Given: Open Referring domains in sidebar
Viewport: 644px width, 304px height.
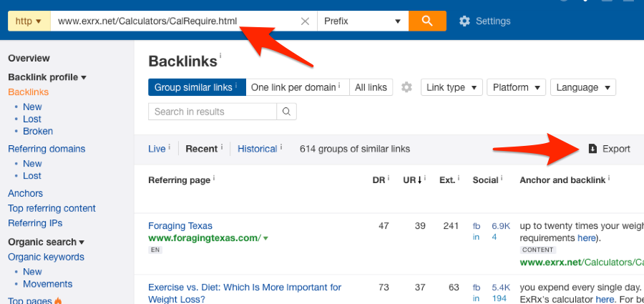Looking at the screenshot, I should [47, 149].
